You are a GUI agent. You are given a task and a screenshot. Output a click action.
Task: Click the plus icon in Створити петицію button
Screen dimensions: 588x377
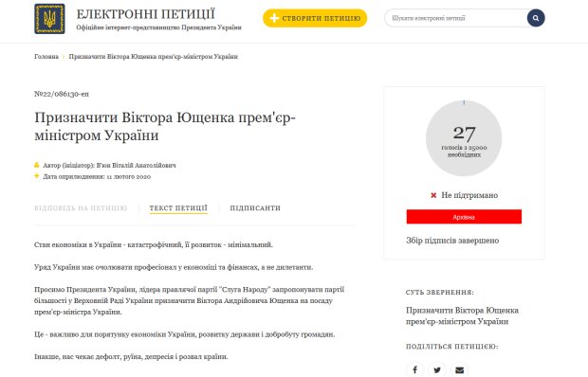[274, 18]
